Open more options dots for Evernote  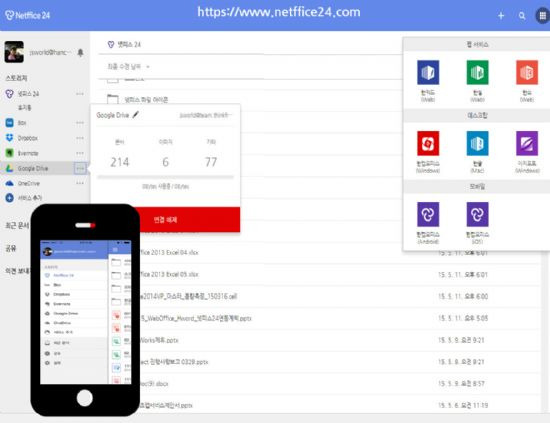[x=80, y=153]
